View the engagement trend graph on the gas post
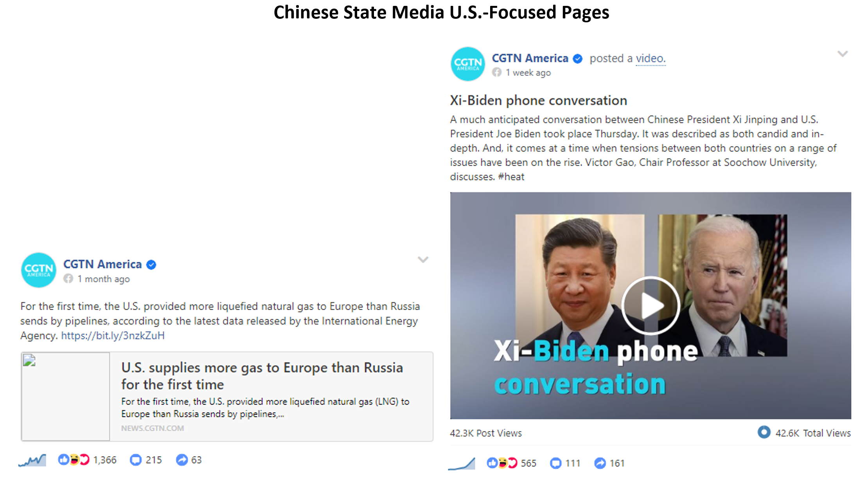The width and height of the screenshot is (868, 480). click(x=32, y=460)
